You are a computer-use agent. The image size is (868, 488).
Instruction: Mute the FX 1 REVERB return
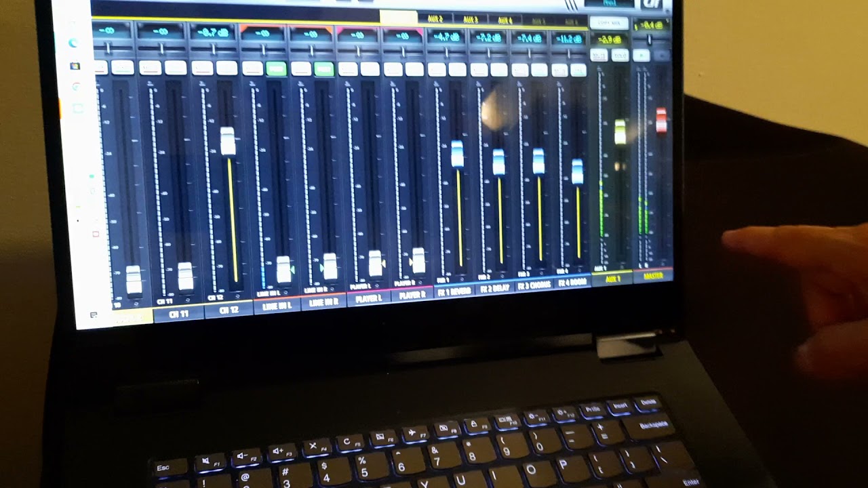click(437, 69)
